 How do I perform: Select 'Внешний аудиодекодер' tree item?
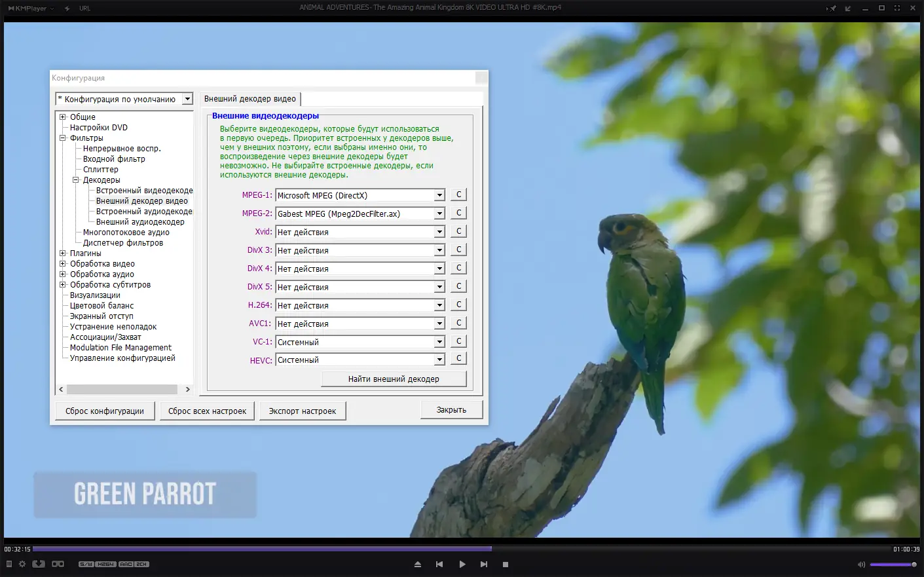coord(140,222)
